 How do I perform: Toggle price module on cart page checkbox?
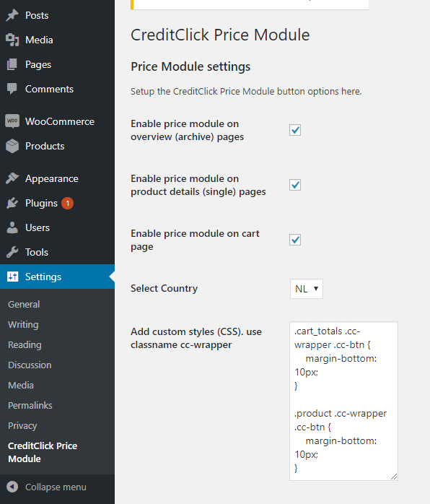[x=295, y=240]
